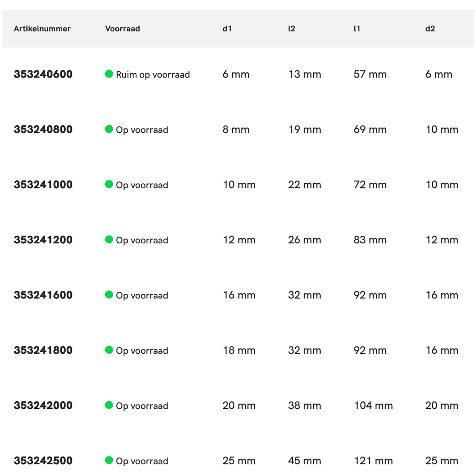Click the "Ruim op voorraad" status text
The width and height of the screenshot is (476, 476).
coord(153,75)
